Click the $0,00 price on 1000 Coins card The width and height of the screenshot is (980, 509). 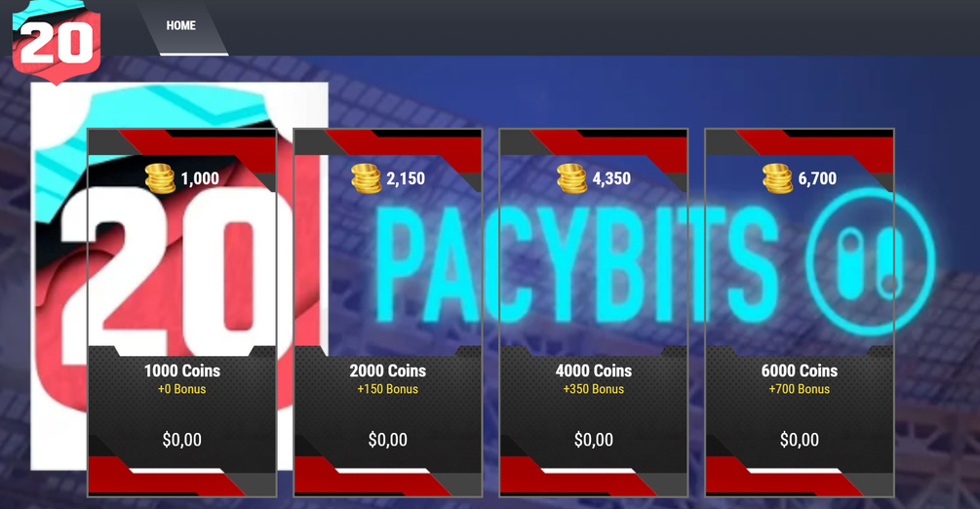coord(182,440)
